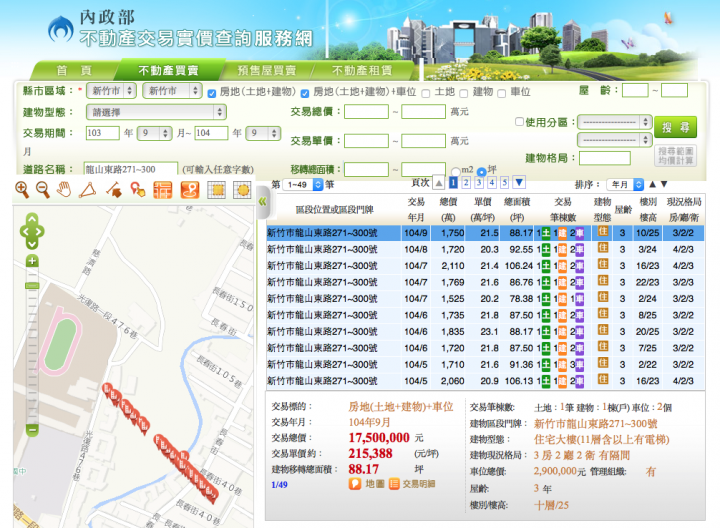Switch to the 不動產租賃 tab
This screenshot has width=720, height=528.
tap(362, 70)
